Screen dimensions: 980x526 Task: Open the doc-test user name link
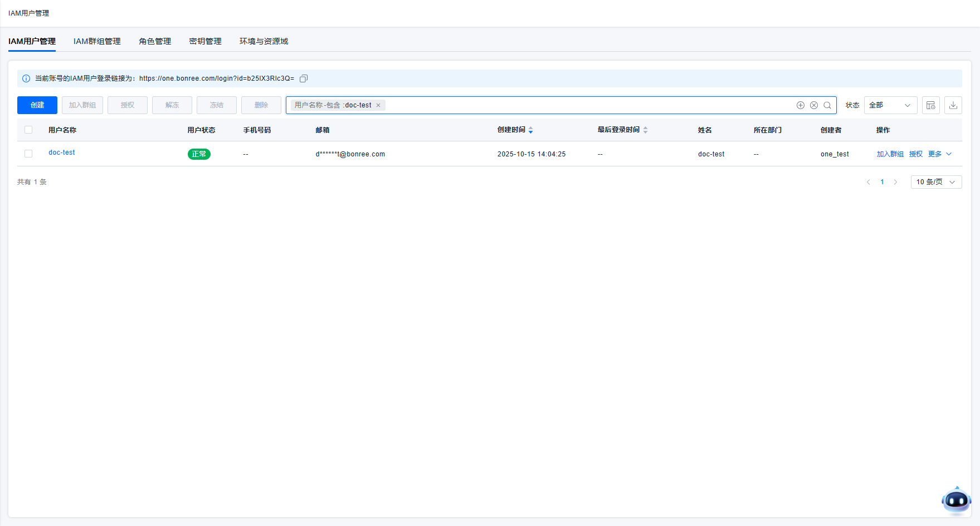pyautogui.click(x=62, y=153)
